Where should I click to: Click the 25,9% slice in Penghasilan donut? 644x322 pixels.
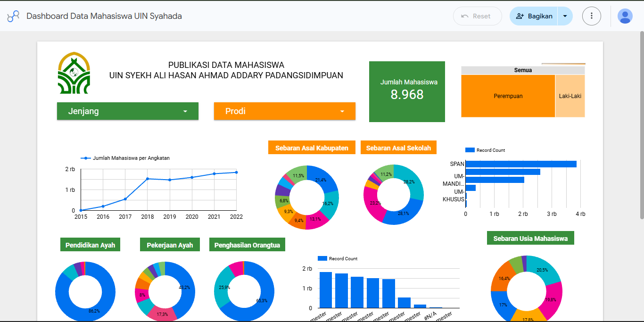223,288
